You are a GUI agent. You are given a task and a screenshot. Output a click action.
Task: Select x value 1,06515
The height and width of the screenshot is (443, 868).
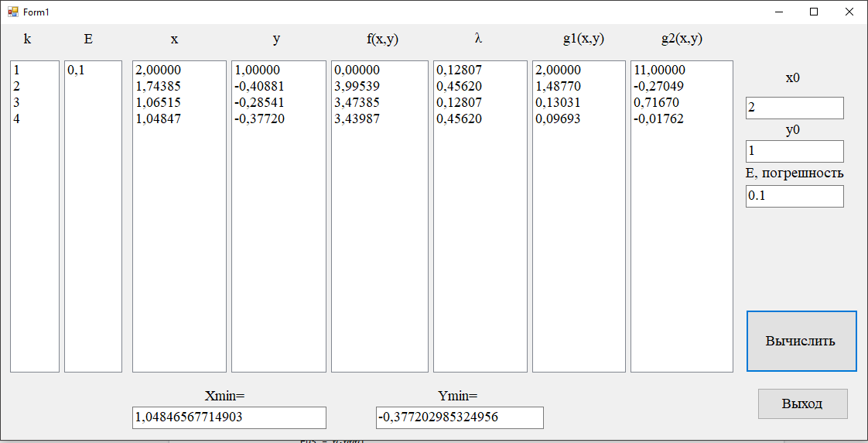pyautogui.click(x=179, y=102)
